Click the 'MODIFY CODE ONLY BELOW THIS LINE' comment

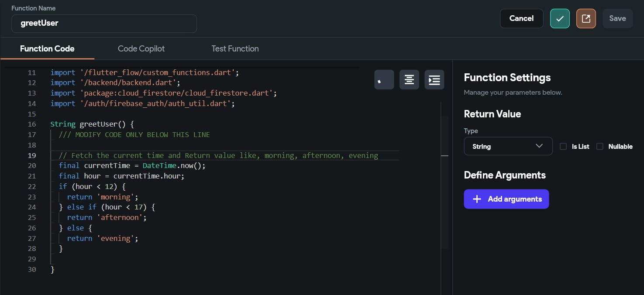[134, 134]
